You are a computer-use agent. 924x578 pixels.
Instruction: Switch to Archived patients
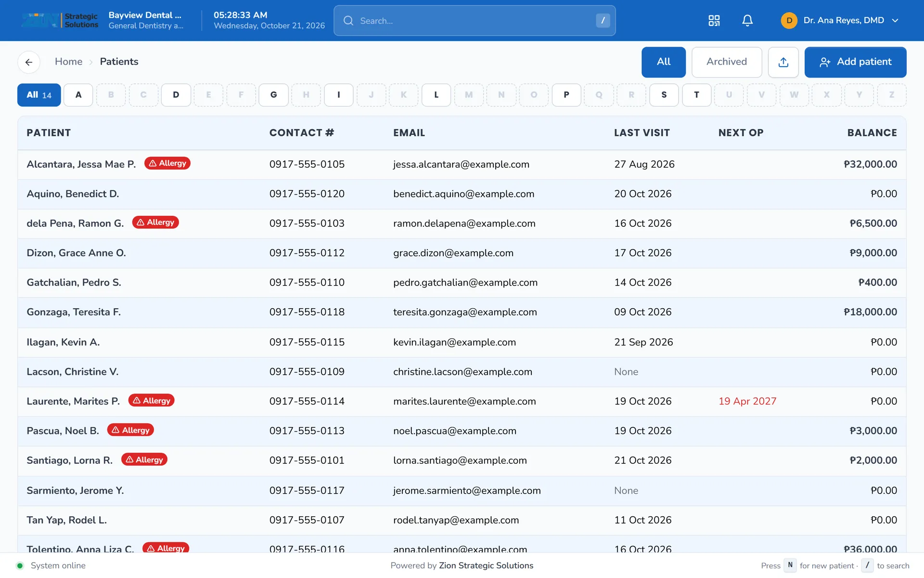click(726, 62)
